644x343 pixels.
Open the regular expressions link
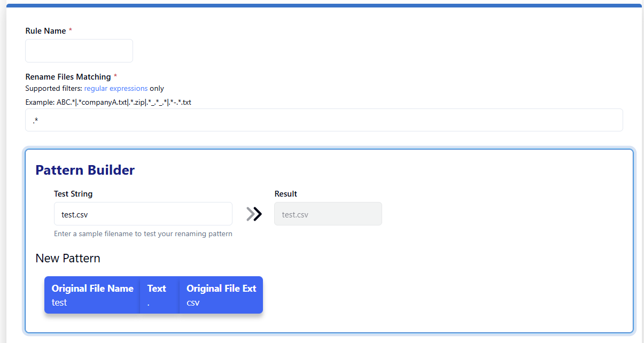pos(116,89)
